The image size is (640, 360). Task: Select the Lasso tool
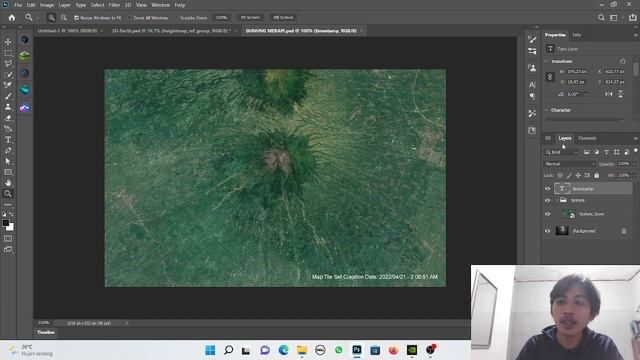coord(8,64)
